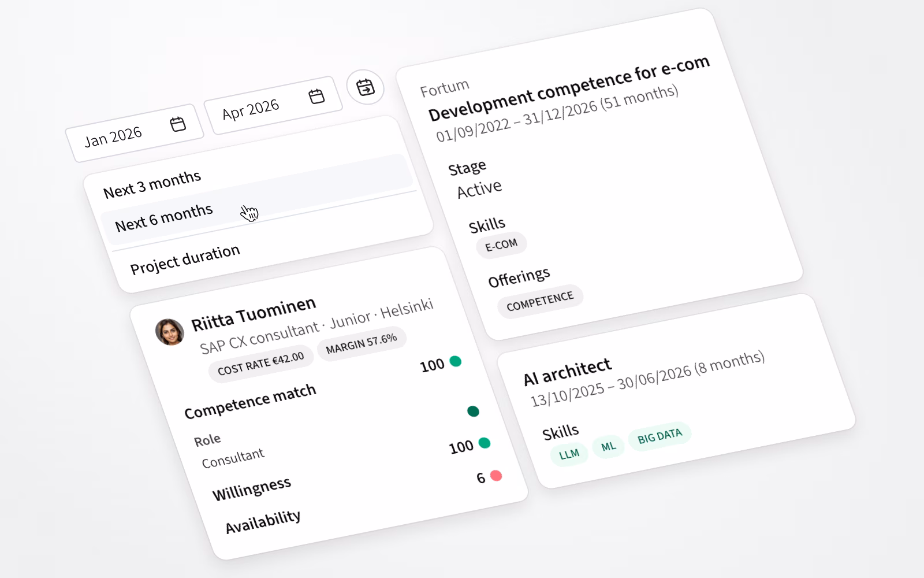The width and height of the screenshot is (924, 578).
Task: Toggle the BIG DATA skill tag
Action: (x=659, y=437)
